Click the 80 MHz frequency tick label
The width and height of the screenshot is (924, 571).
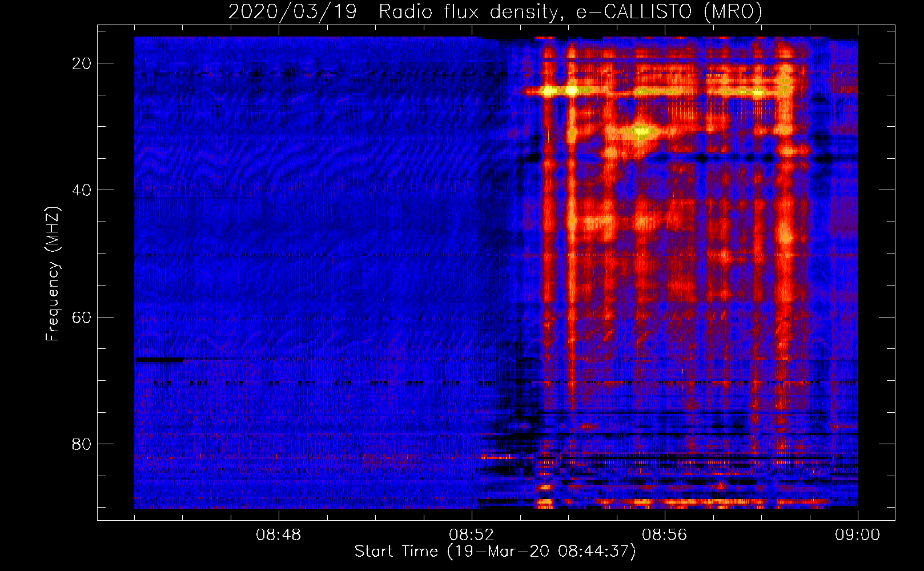[x=82, y=444]
